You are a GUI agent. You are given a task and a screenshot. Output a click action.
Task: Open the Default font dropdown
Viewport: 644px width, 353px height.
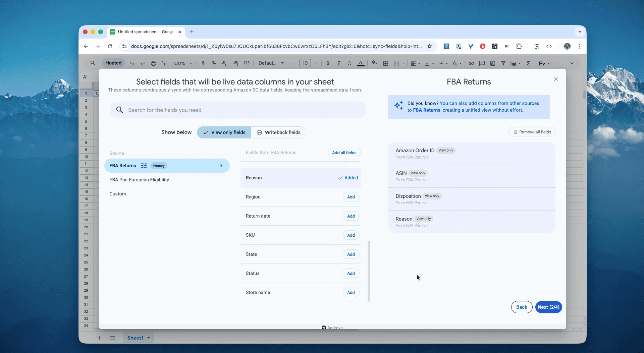click(271, 63)
